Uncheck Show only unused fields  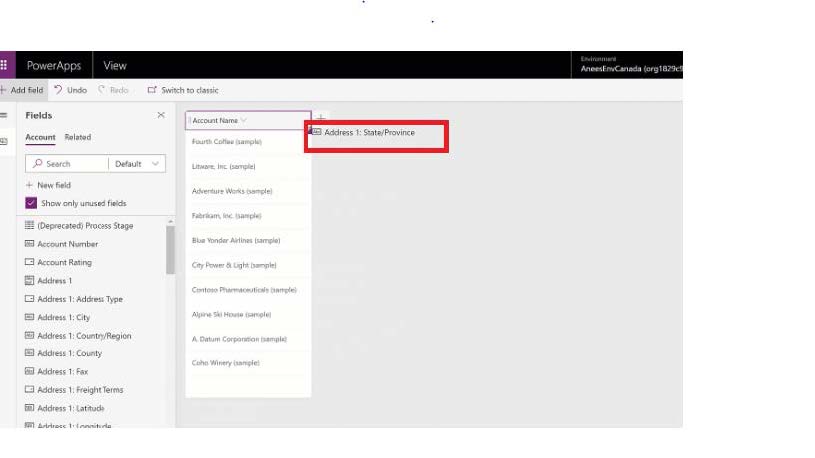pos(31,203)
